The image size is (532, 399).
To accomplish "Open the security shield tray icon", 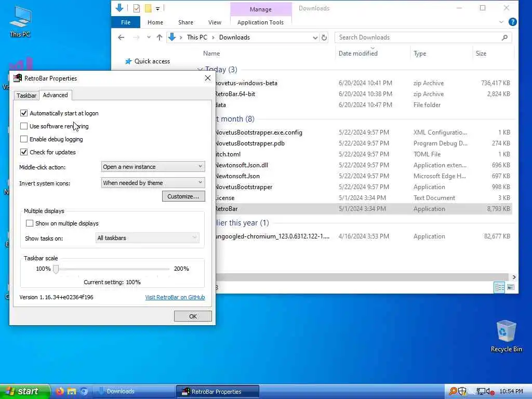I will click(462, 391).
